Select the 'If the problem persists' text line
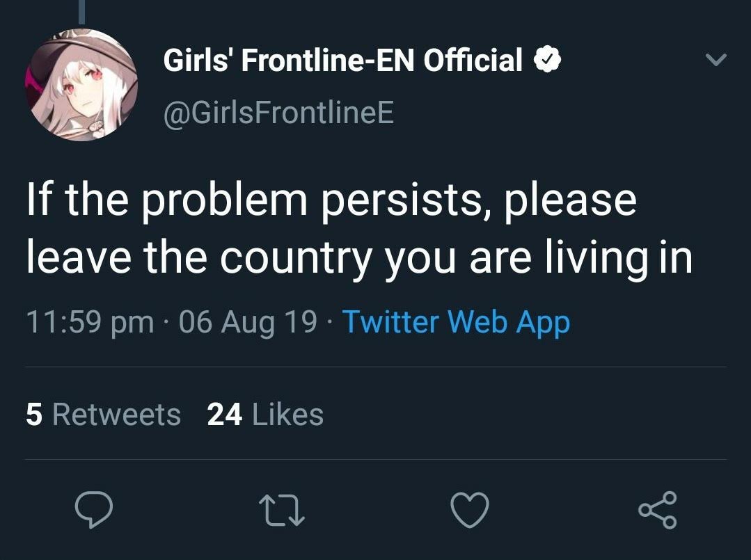This screenshot has width=751, height=560. 331,200
